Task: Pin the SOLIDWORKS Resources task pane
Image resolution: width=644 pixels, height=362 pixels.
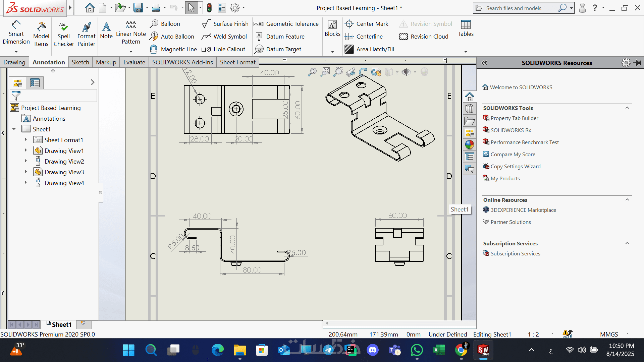Action: tap(638, 63)
